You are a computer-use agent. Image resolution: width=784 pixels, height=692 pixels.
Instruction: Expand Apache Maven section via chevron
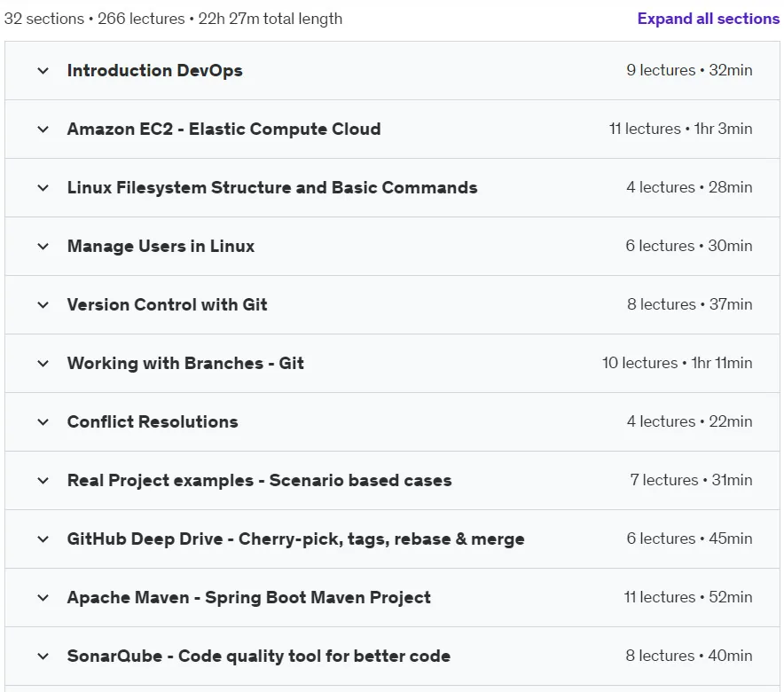pyautogui.click(x=43, y=597)
